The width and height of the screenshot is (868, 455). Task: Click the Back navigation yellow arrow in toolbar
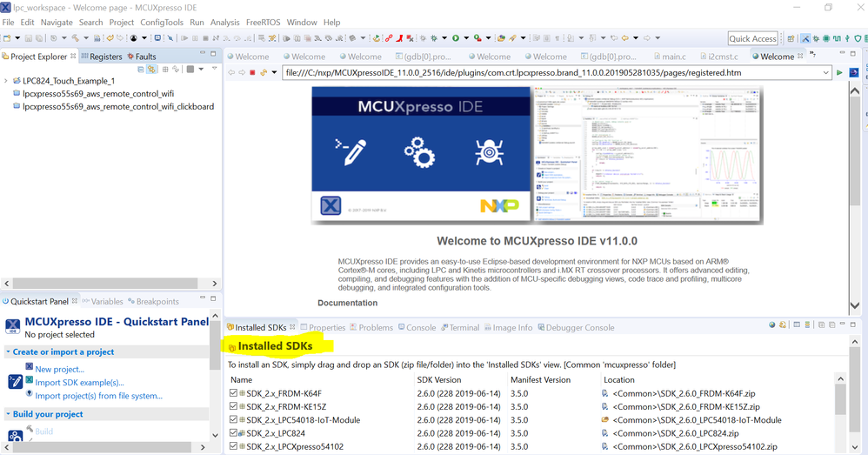625,38
